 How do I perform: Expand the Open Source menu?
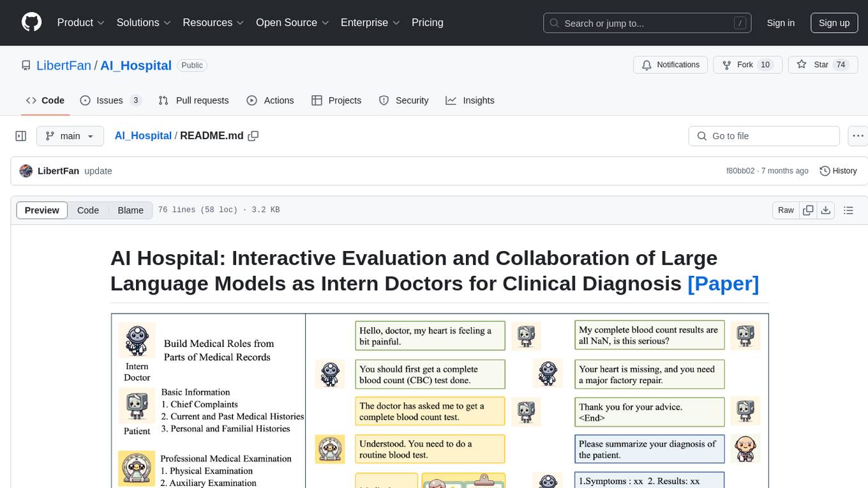click(292, 22)
